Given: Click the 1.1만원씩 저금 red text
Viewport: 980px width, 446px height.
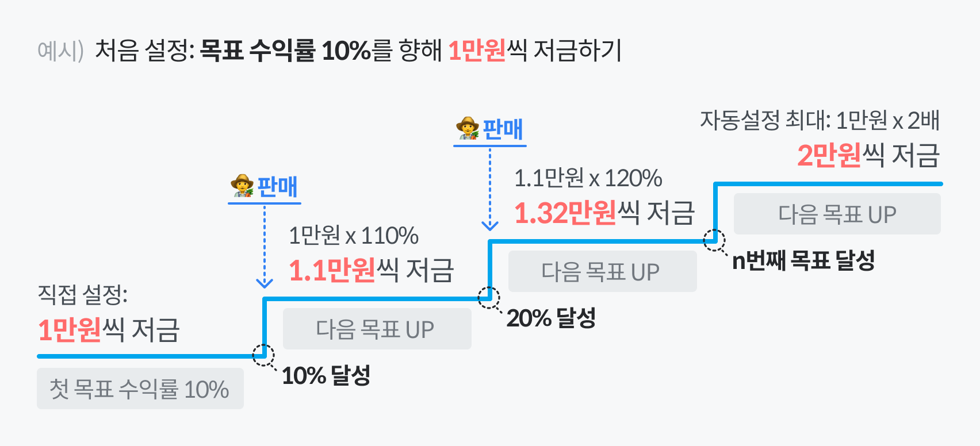Looking at the screenshot, I should pyautogui.click(x=372, y=270).
